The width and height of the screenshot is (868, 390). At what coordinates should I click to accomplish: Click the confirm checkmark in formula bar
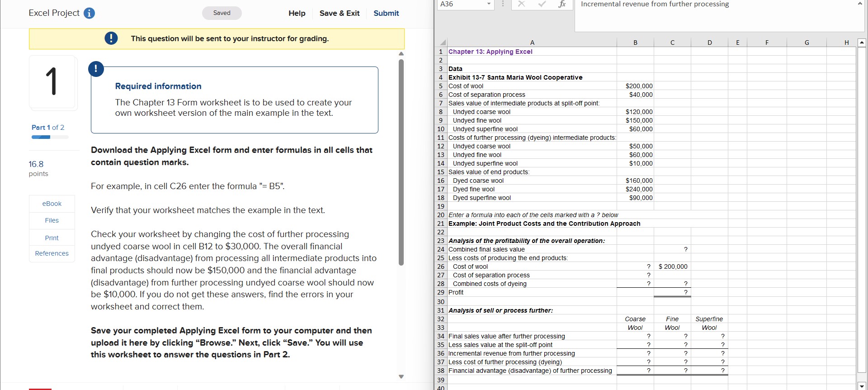[x=542, y=4]
